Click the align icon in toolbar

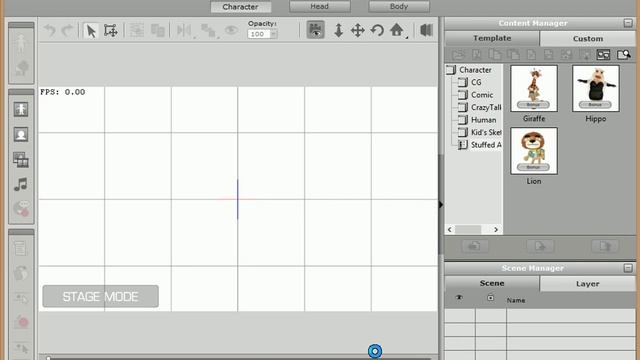(x=136, y=31)
